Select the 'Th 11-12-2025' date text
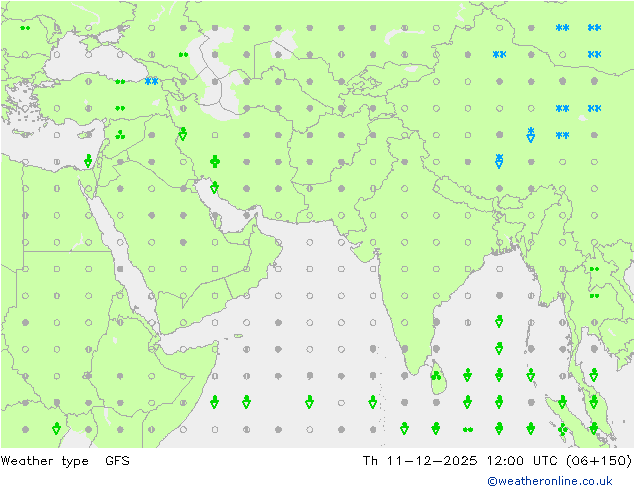The width and height of the screenshot is (634, 490). click(420, 460)
